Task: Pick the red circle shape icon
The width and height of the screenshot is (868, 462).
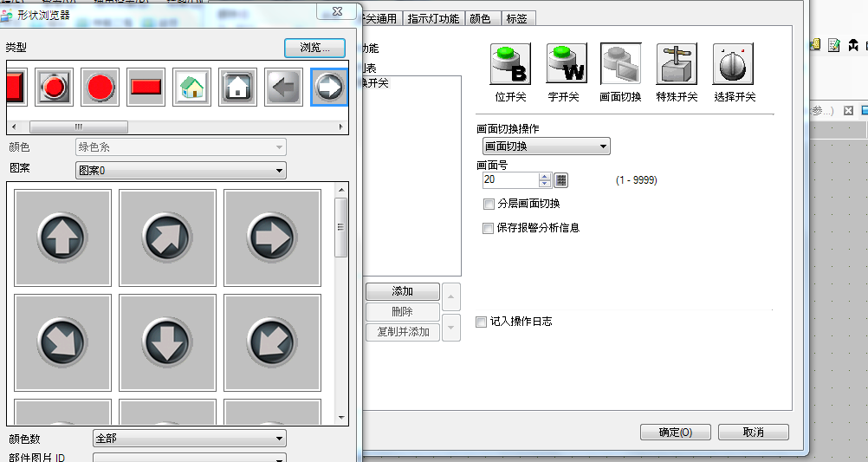Action: tap(100, 87)
